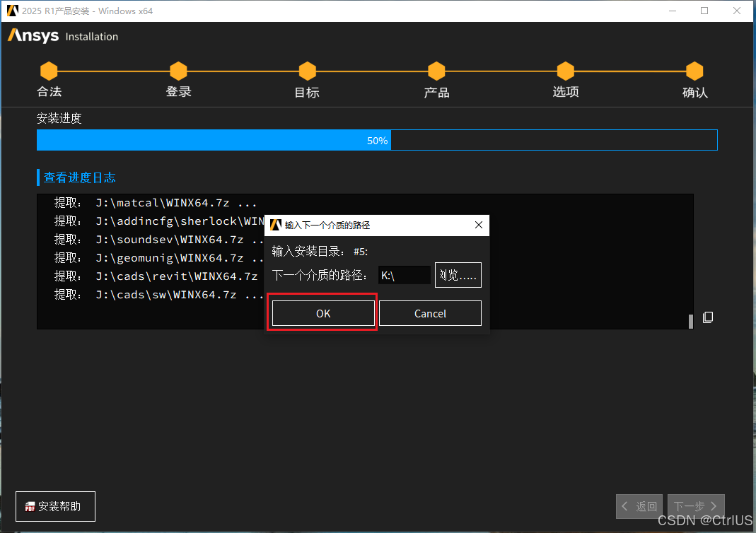Viewport: 756px width, 533px height.
Task: Select the 确认 step hexagon
Action: [694, 71]
